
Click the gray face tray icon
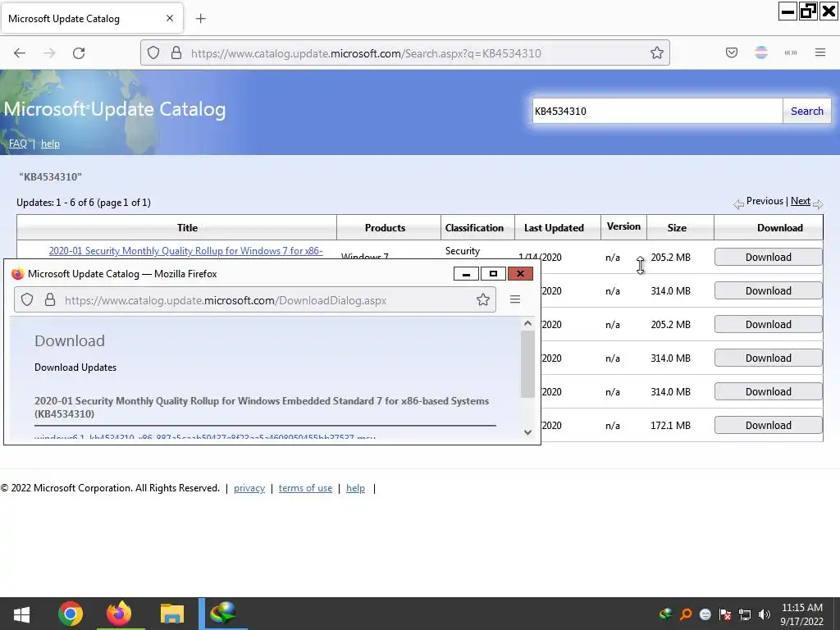[705, 614]
